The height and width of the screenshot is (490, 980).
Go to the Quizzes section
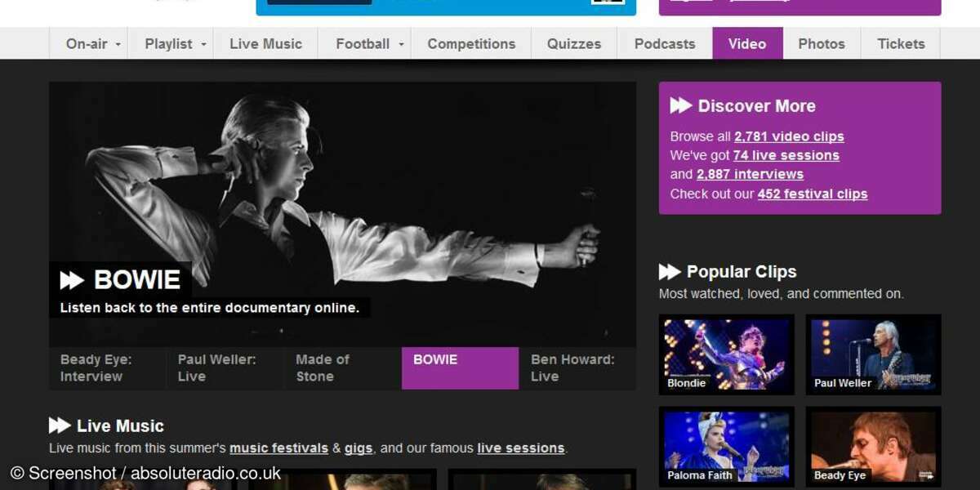(574, 44)
